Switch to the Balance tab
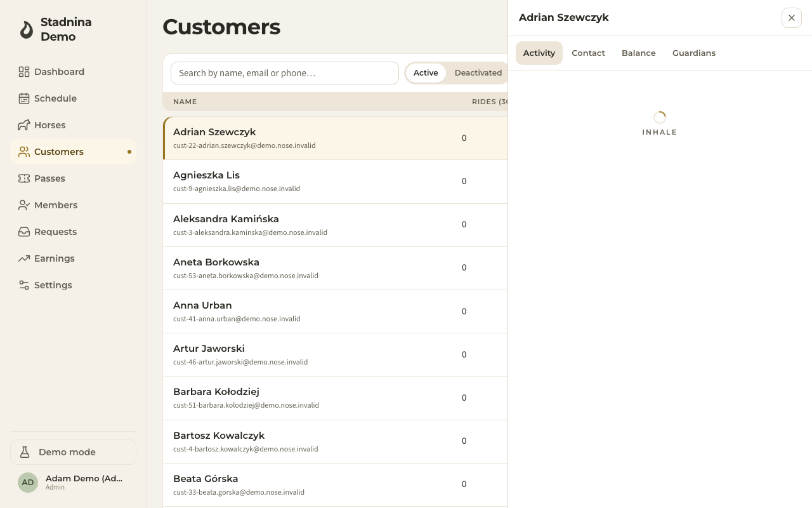 pyautogui.click(x=639, y=53)
